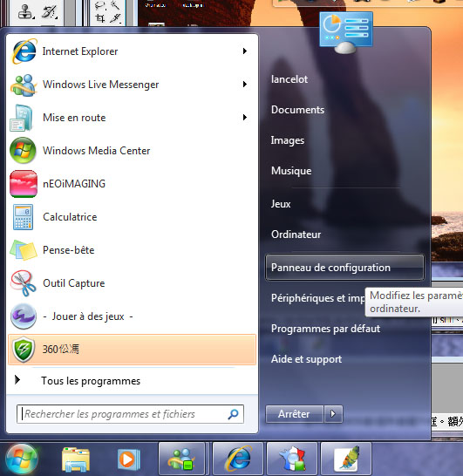The width and height of the screenshot is (463, 476).
Task: Expand Windows Live Messenger submenu arrow
Action: pyautogui.click(x=245, y=85)
